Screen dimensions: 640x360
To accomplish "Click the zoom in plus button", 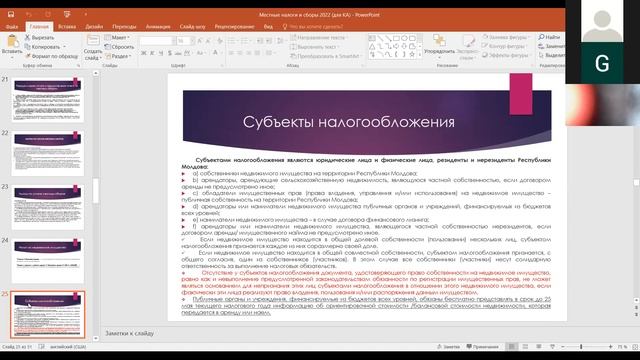I will click(611, 347).
